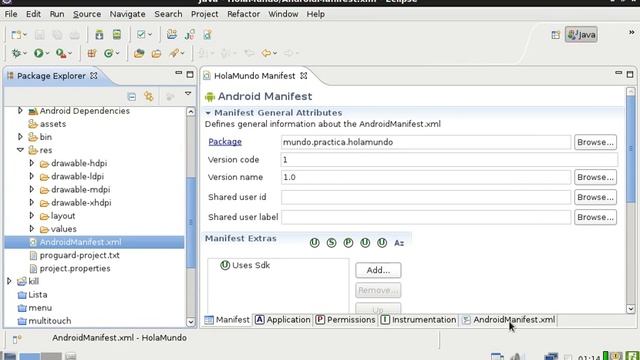
Task: Close the HolaMundo Manifest editor tab
Action: [304, 76]
